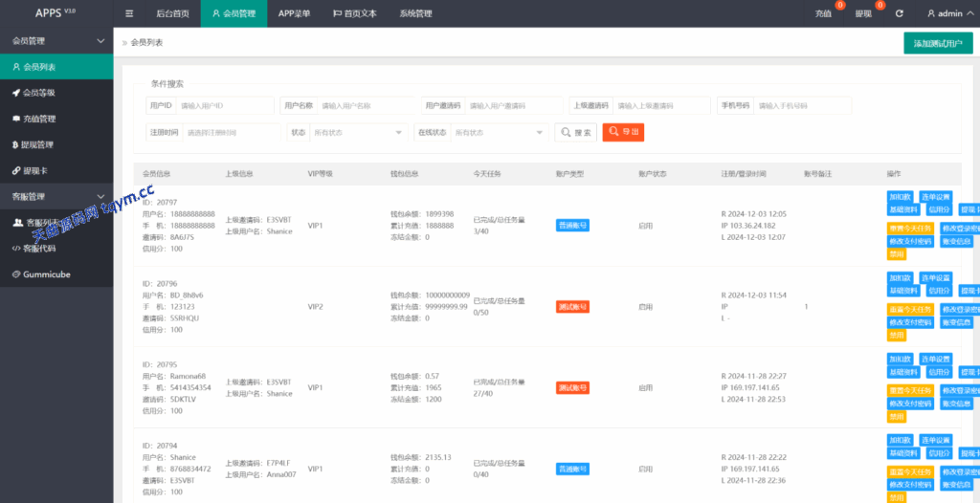Click 基础资料 for user Shanice
Screen dimensions: 980x503
(903, 453)
